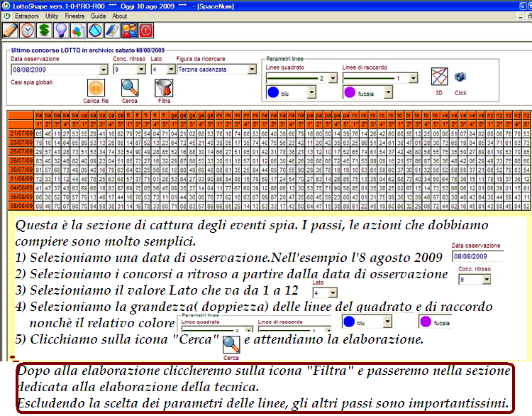The width and height of the screenshot is (532, 416).
Task: Expand the tutorial's Conc. ritroso dropdown example
Action: click(487, 280)
